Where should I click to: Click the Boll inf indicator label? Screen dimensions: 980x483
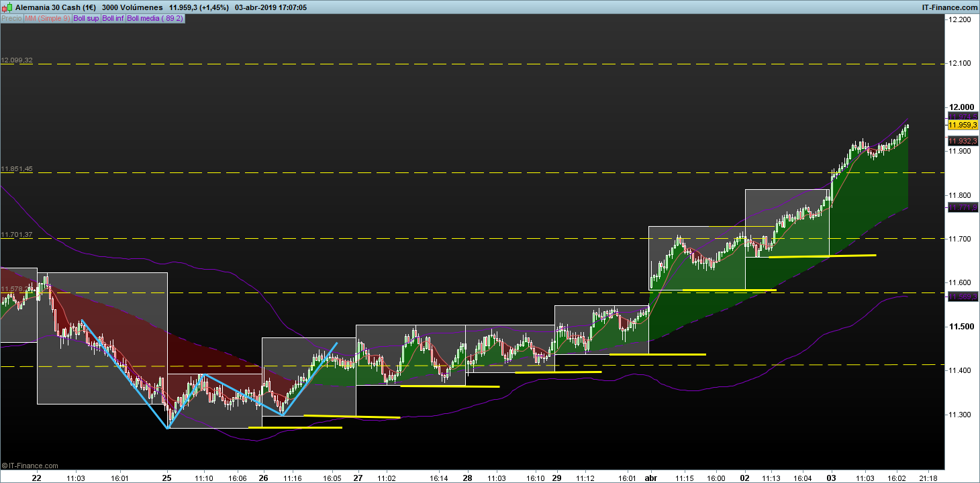[x=113, y=19]
